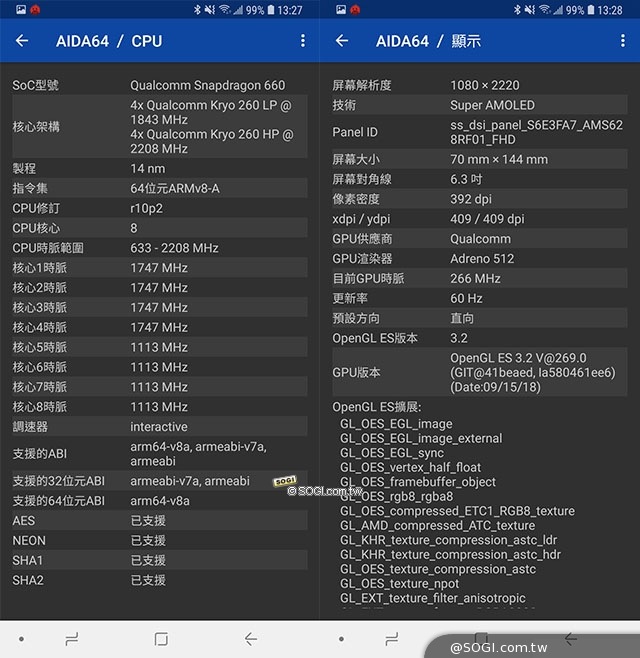This screenshot has width=640, height=658.
Task: Tap the GL_OES_vertex_half_float extension entry
Action: click(x=410, y=467)
